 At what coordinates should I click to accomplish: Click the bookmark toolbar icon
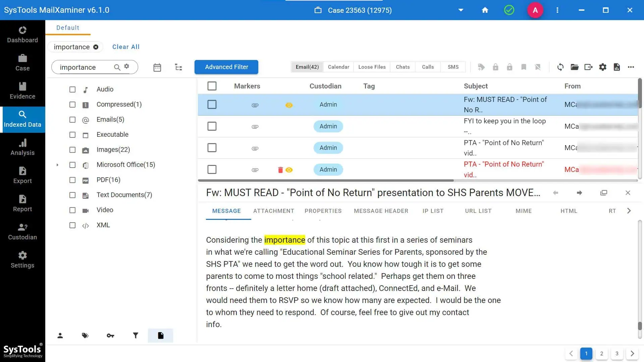click(x=524, y=67)
